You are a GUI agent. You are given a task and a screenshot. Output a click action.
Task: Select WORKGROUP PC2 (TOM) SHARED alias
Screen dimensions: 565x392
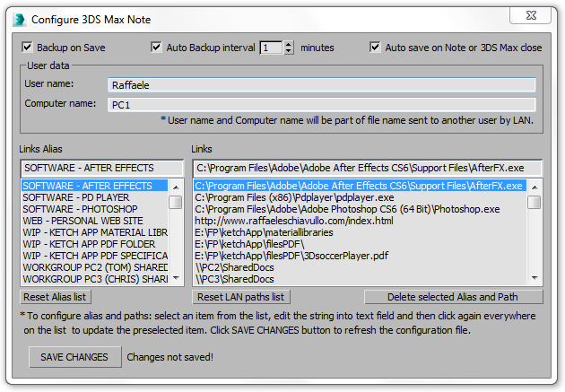point(95,267)
